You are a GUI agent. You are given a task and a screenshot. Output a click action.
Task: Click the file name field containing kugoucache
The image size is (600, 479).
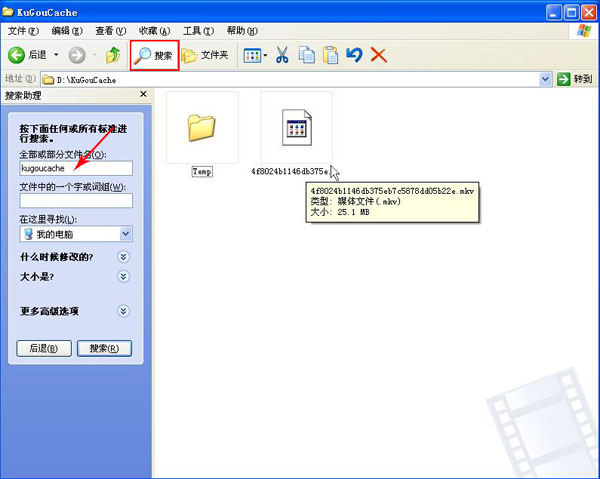[x=76, y=168]
